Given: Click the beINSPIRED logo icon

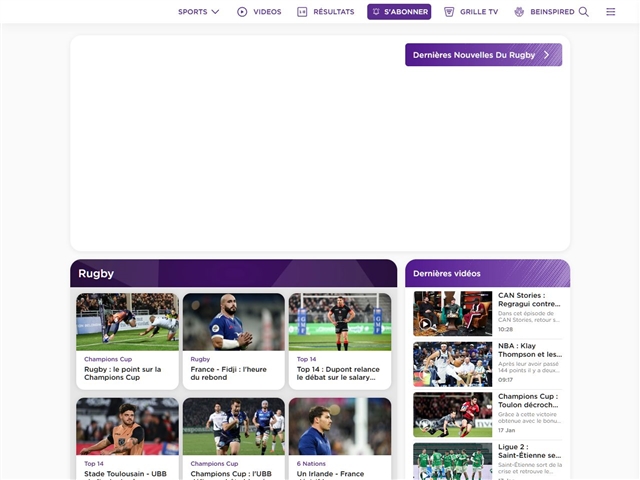Looking at the screenshot, I should [x=519, y=12].
